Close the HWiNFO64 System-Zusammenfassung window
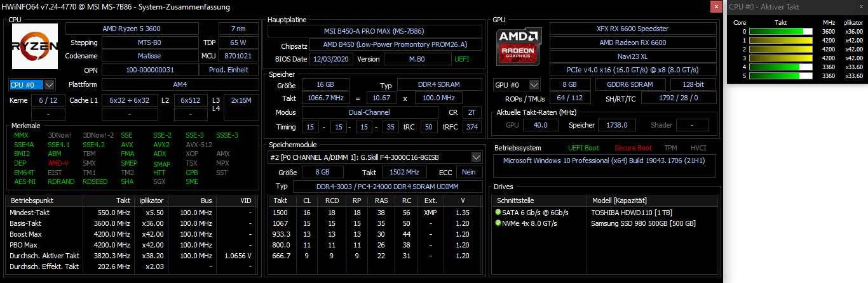This screenshot has height=283, width=868. (x=717, y=6)
